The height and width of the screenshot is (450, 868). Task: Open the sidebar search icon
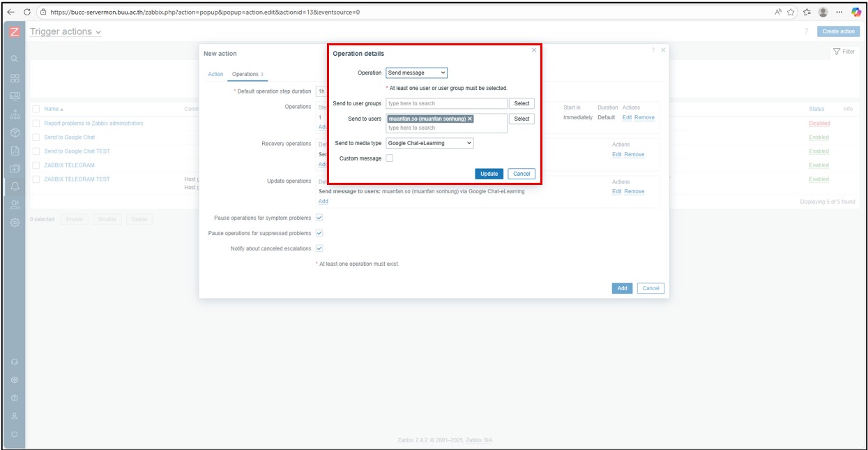click(x=15, y=59)
